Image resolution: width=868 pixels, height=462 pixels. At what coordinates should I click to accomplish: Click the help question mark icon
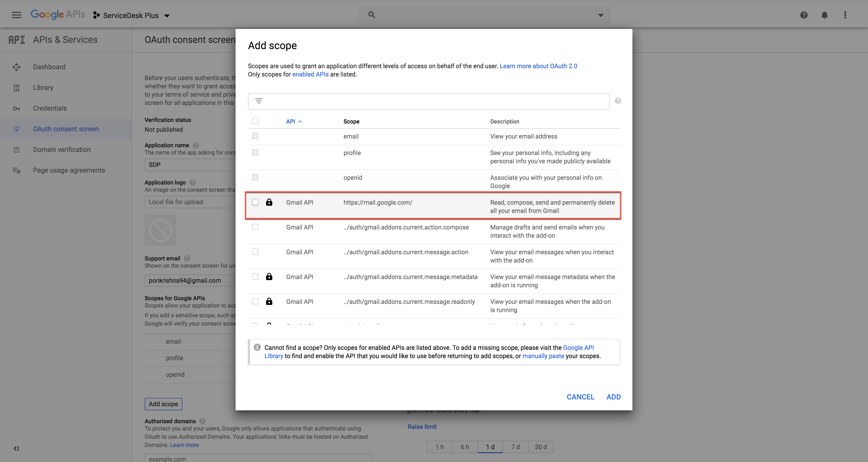point(804,15)
